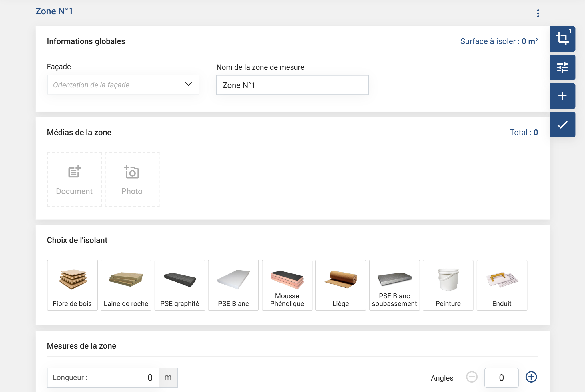Select Fibre de bois insulation
Image resolution: width=585 pixels, height=392 pixels.
(72, 285)
